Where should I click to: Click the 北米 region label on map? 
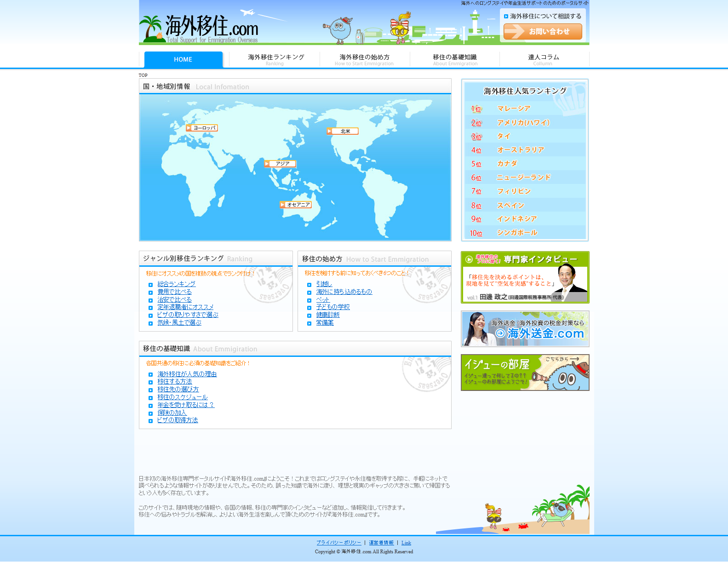(x=342, y=131)
